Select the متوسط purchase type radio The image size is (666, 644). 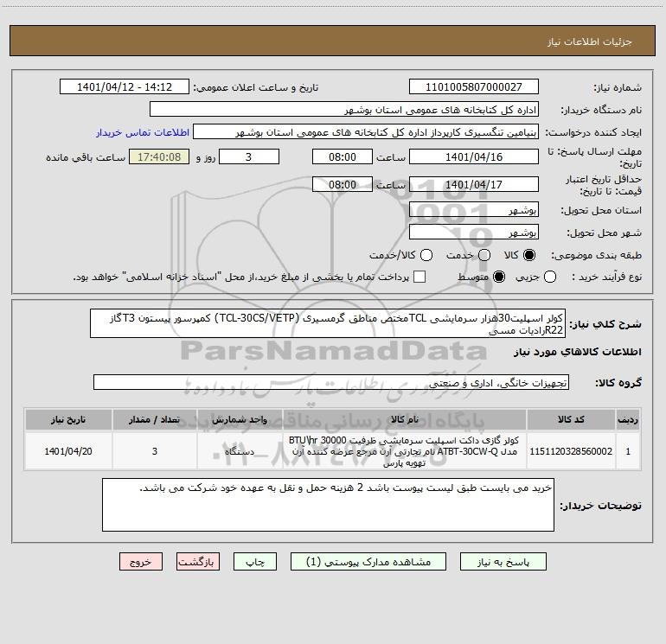click(x=499, y=277)
